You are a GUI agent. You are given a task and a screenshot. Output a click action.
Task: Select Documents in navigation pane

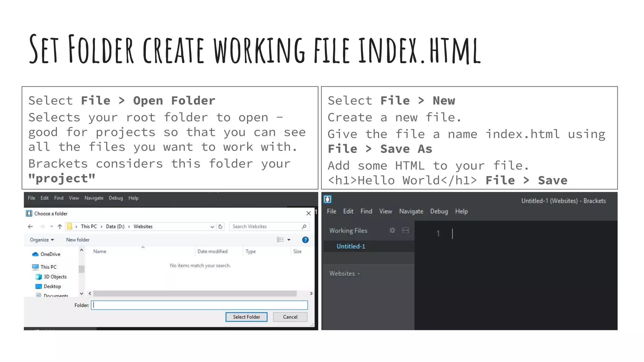click(x=52, y=295)
